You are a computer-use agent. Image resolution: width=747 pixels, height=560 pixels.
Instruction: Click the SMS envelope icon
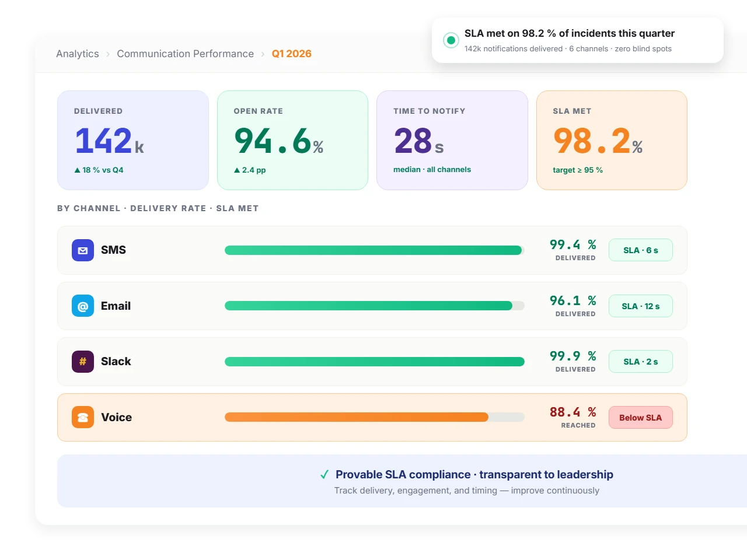coord(83,250)
